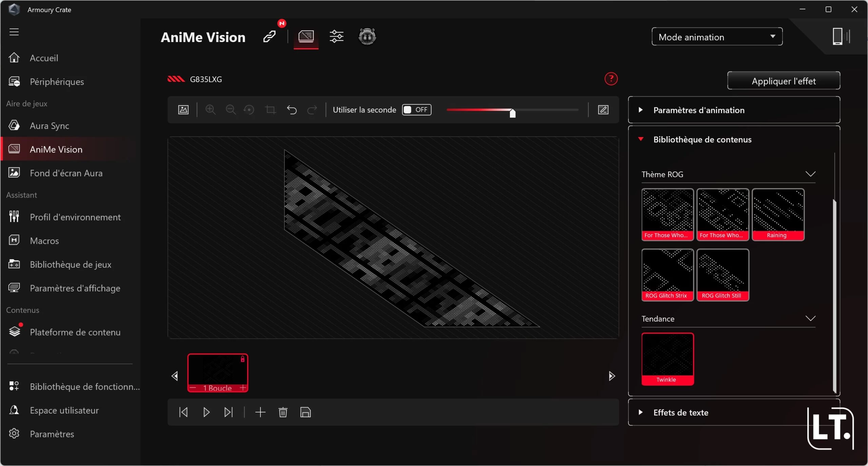Open the link icon with N badge
Screen dimensions: 868x466
tap(270, 37)
